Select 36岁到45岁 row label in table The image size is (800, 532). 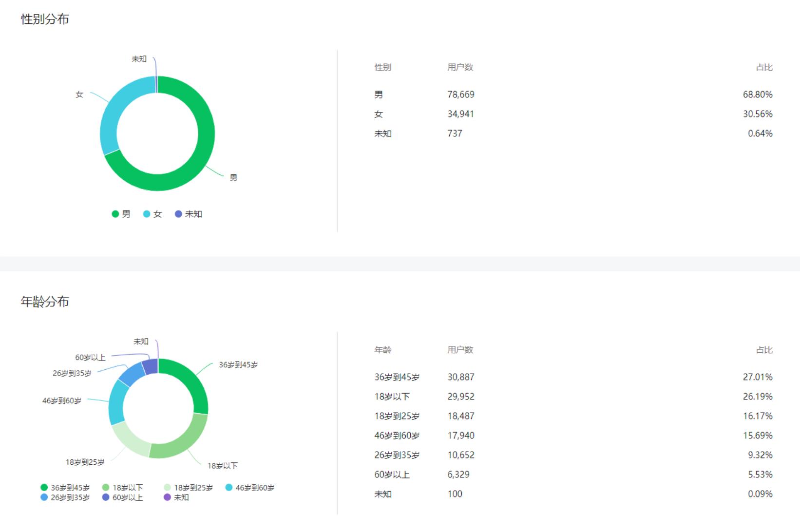397,377
